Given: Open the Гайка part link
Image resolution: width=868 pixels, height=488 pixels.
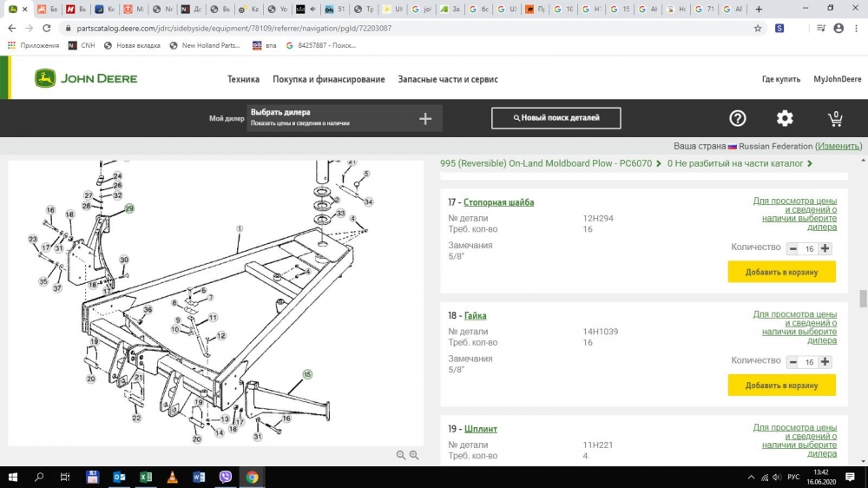Looking at the screenshot, I should 475,316.
